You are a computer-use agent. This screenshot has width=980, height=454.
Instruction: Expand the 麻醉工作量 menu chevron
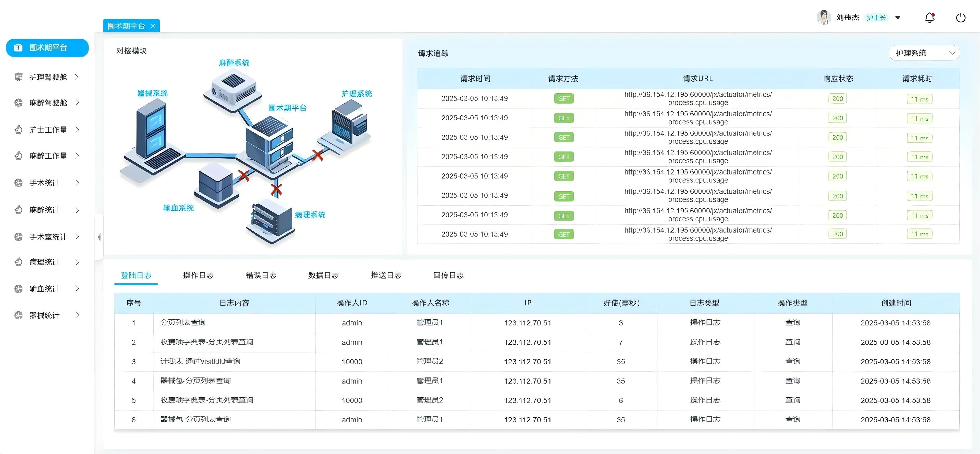tap(77, 156)
